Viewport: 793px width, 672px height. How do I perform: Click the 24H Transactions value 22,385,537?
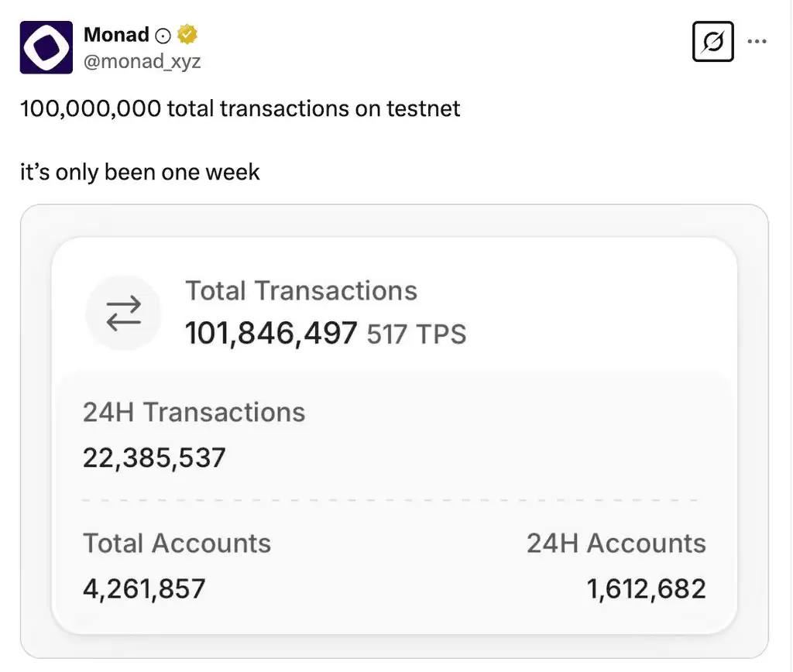[x=154, y=458]
